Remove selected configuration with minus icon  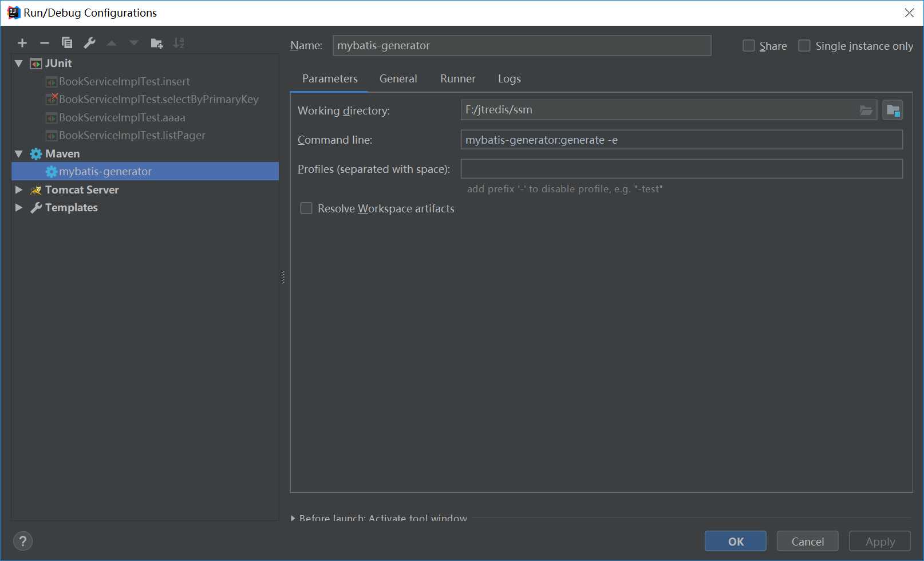coord(45,43)
